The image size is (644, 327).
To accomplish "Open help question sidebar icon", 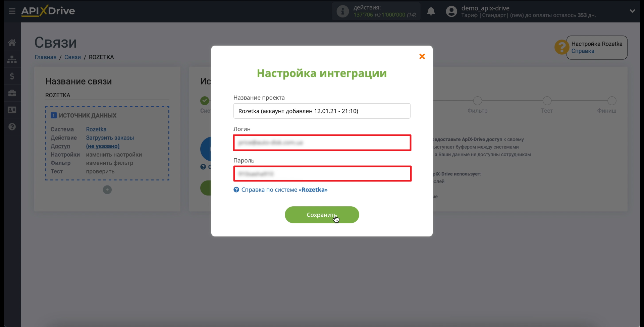I will 12,127.
